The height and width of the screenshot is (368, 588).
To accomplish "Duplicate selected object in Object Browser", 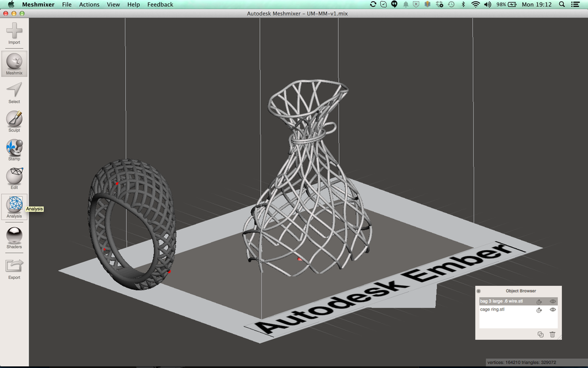I will tap(540, 334).
